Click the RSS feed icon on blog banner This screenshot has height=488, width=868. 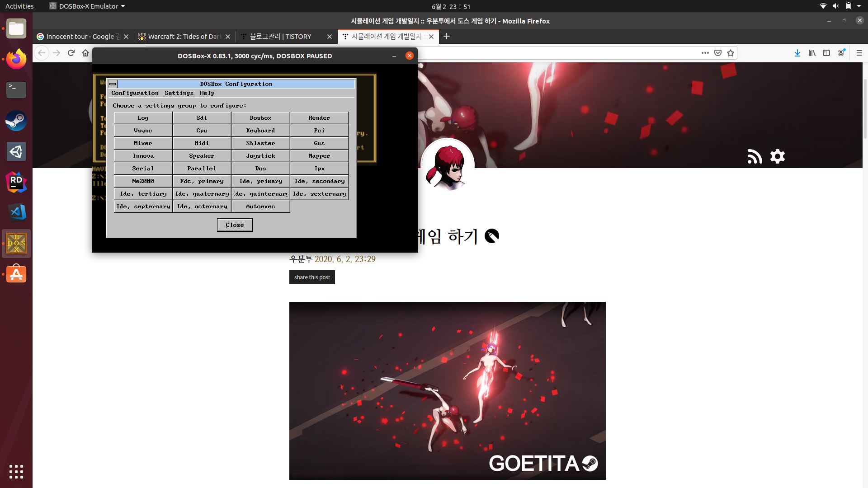pos(755,156)
